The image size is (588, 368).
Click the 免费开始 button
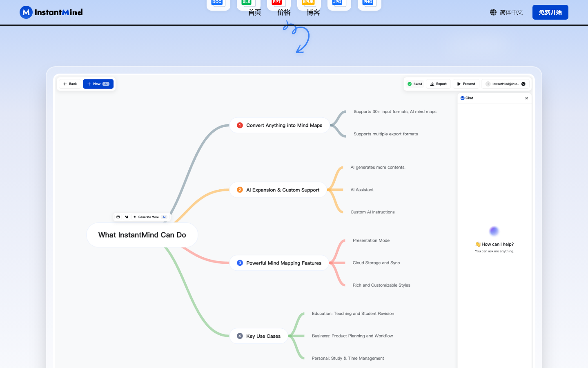pos(550,12)
